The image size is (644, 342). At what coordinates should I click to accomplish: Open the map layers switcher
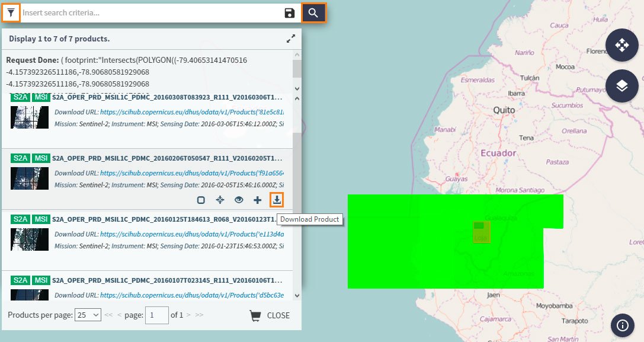pyautogui.click(x=622, y=86)
